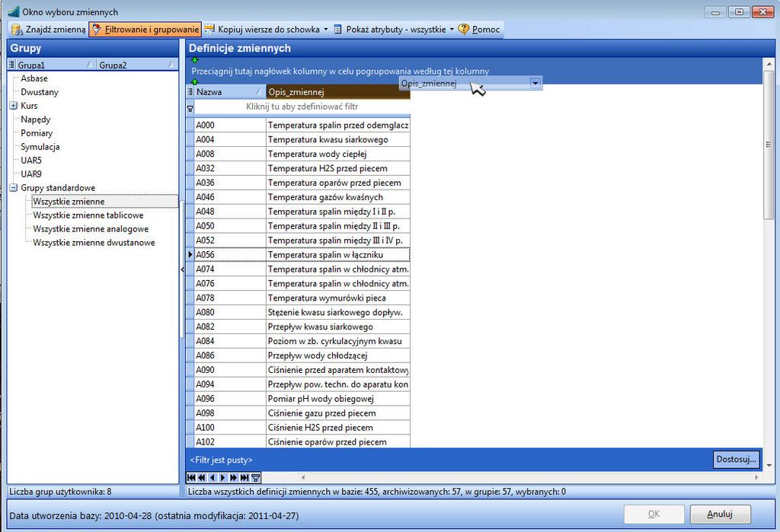
Task: Select Wszystkie zmienne tablicowe
Action: (88, 215)
